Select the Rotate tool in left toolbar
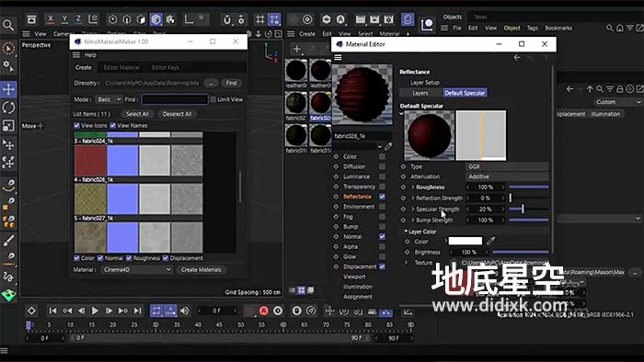Viewport: 644px width, 362px height. point(8,107)
